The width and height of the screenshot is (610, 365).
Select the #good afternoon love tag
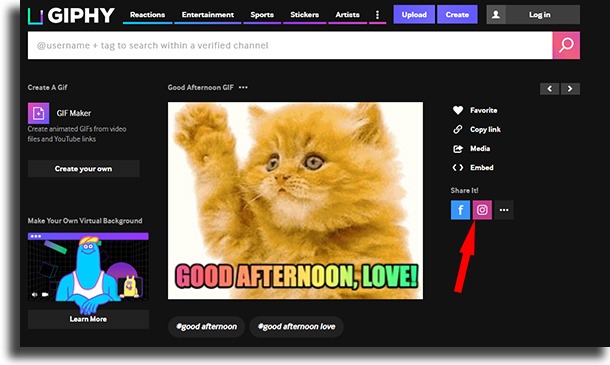coord(296,326)
